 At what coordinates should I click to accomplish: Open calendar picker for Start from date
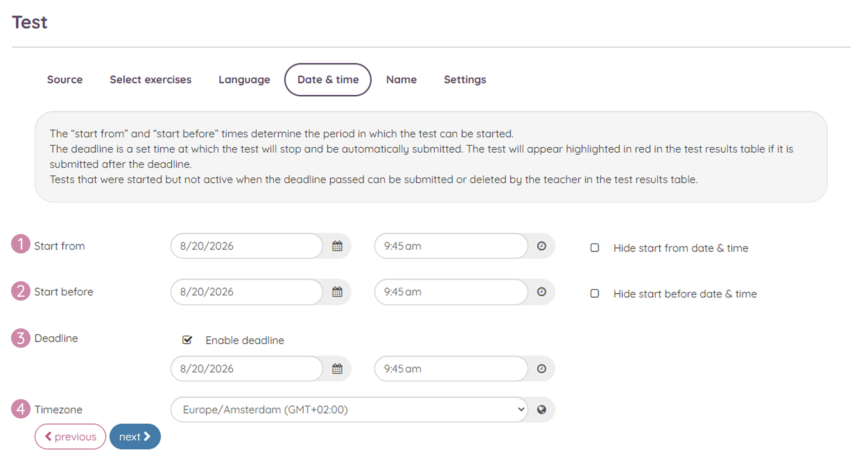337,246
